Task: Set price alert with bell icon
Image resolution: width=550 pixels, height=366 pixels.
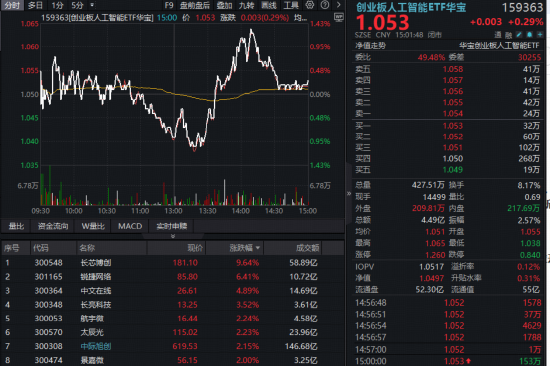Action: 530,34
